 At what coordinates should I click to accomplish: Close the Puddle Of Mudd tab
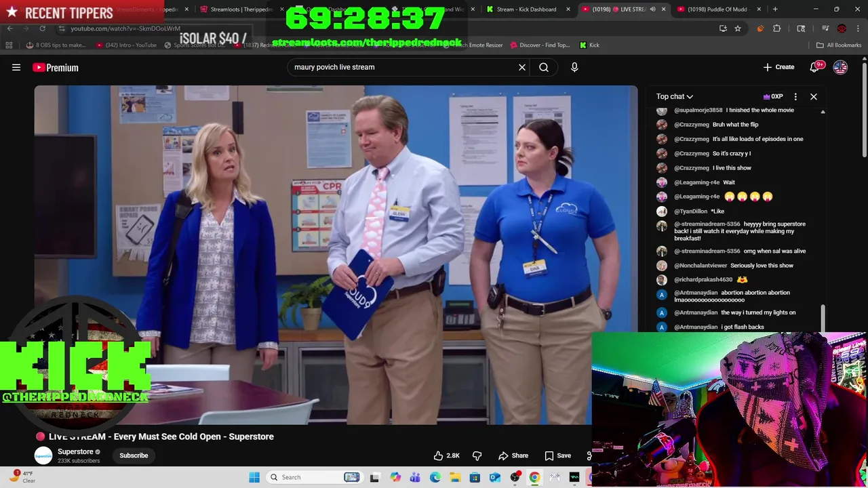pos(759,9)
